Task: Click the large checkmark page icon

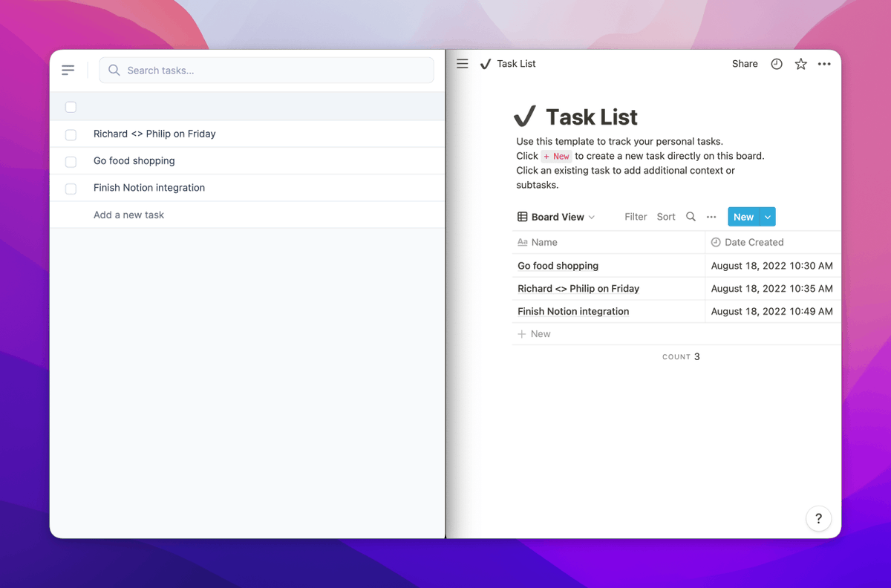Action: coord(525,117)
